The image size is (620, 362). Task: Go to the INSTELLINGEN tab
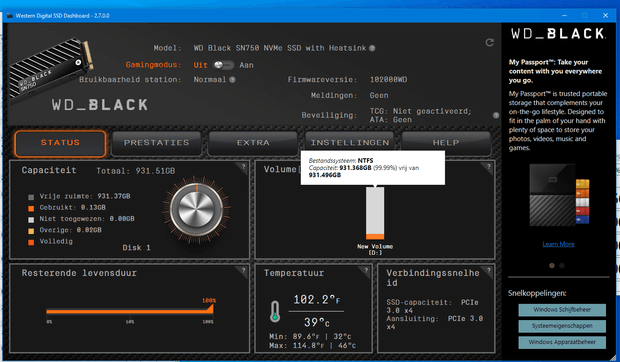(350, 143)
